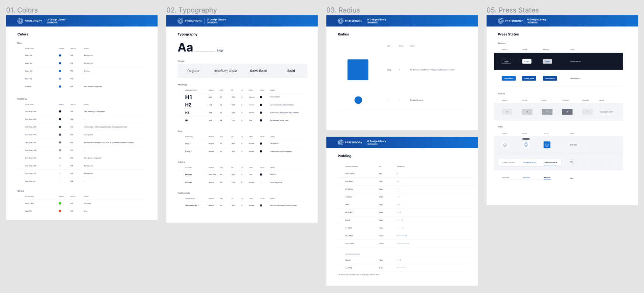
Task: Click the pressed-state Learn More filled button
Action: click(x=550, y=78)
